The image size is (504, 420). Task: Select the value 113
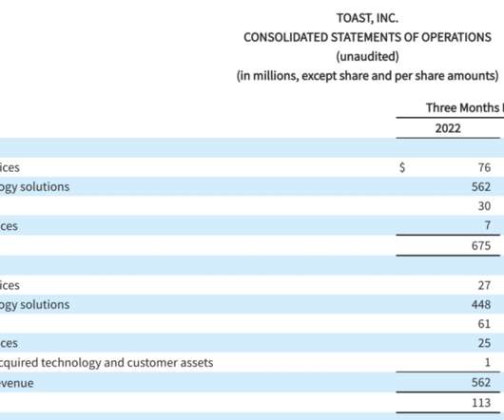(x=481, y=403)
